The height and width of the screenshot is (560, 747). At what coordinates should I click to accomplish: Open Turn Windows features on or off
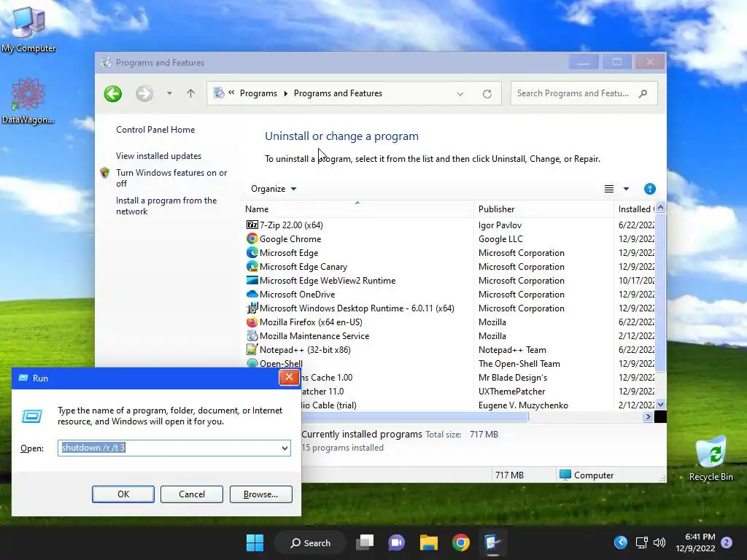[171, 178]
